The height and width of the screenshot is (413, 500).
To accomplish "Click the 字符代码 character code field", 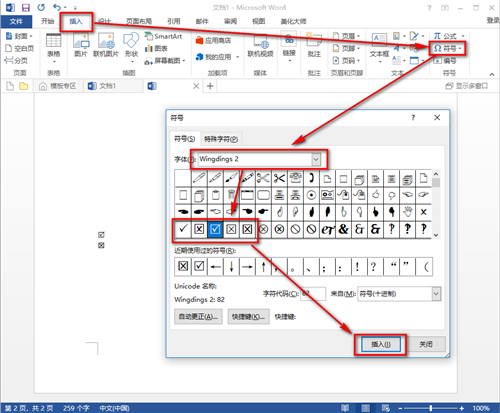I will coord(313,294).
